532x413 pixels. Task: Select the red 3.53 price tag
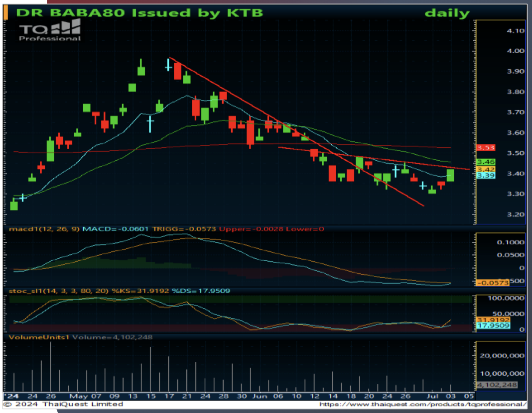pyautogui.click(x=486, y=148)
